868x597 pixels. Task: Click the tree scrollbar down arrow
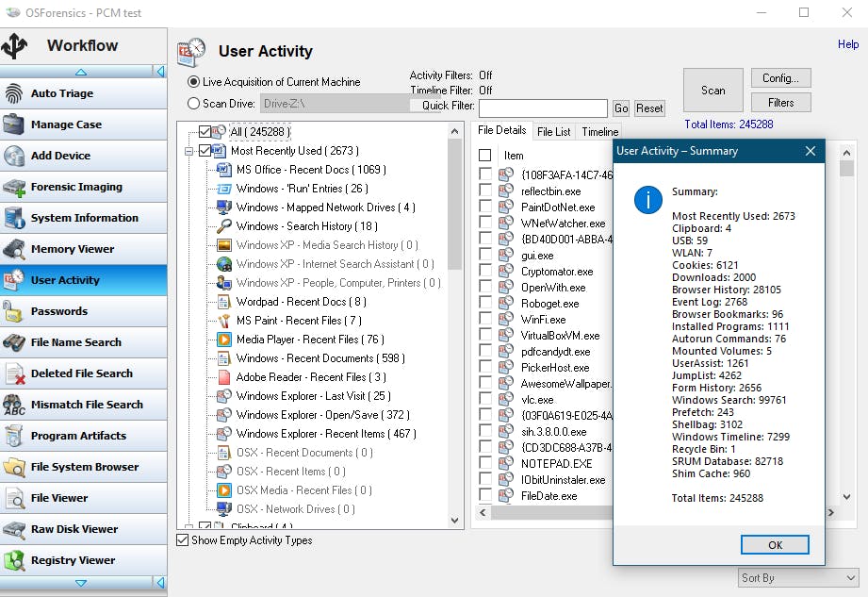pyautogui.click(x=454, y=520)
